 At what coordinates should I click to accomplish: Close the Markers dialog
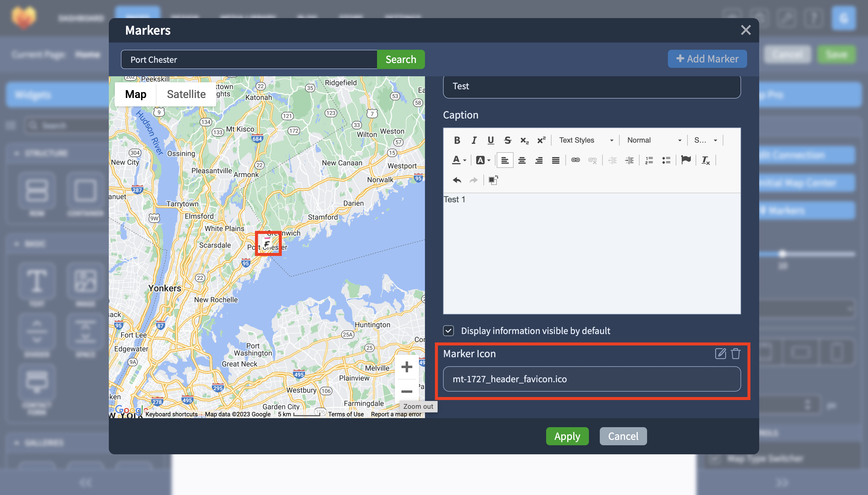click(x=746, y=30)
